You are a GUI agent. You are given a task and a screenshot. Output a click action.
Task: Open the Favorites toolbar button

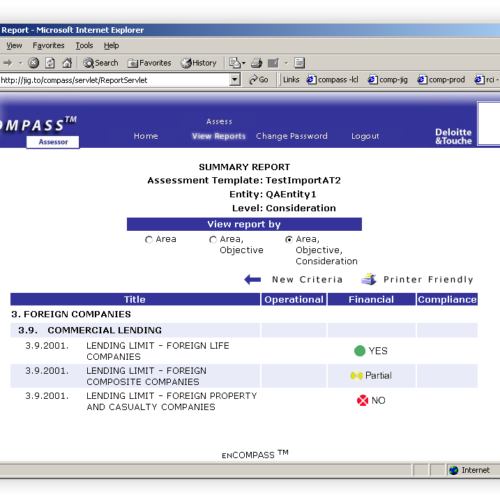(x=149, y=63)
